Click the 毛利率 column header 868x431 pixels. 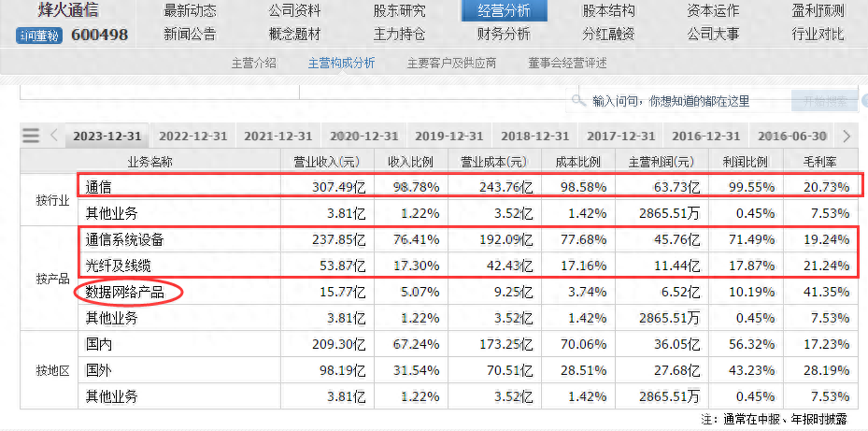tap(819, 161)
